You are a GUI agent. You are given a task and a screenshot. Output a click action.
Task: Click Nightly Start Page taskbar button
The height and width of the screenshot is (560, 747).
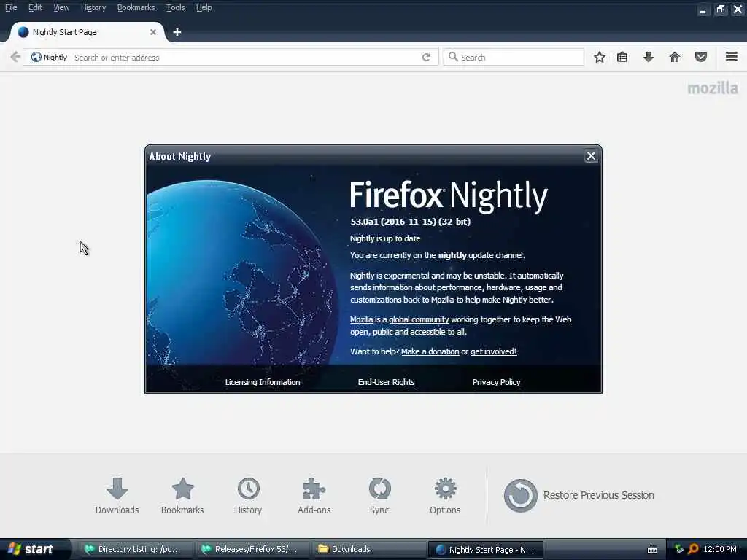pos(485,549)
